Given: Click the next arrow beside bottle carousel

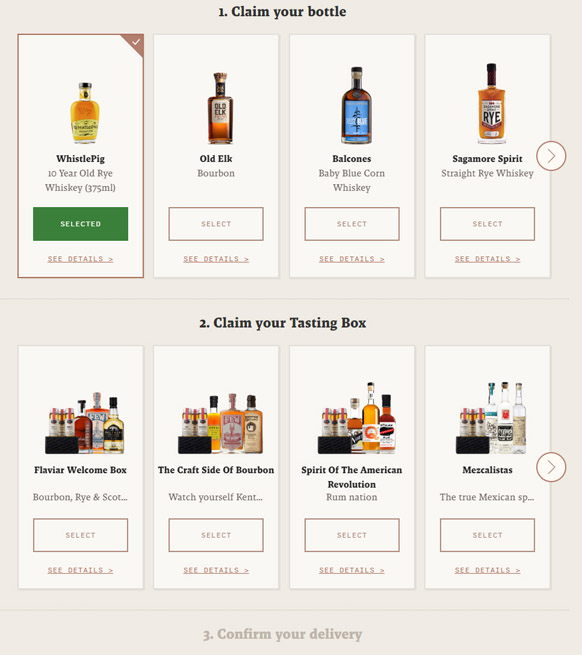Looking at the screenshot, I should click(x=551, y=156).
